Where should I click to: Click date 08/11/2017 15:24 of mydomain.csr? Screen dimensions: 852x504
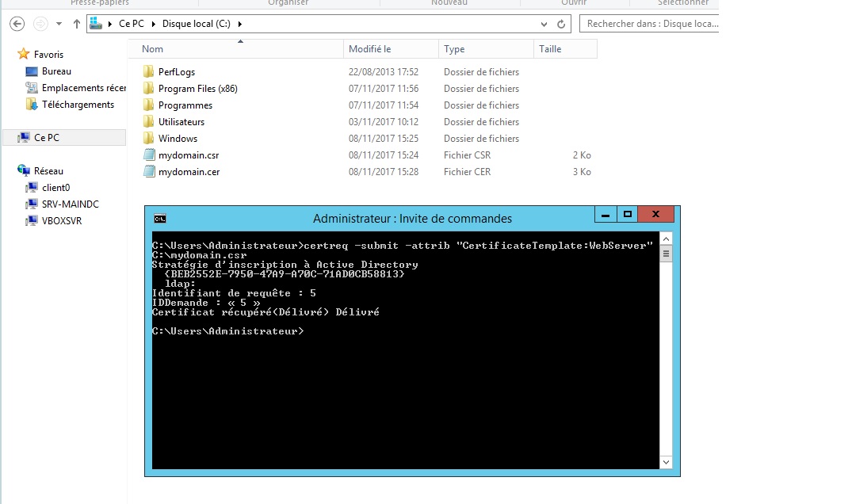tap(384, 155)
